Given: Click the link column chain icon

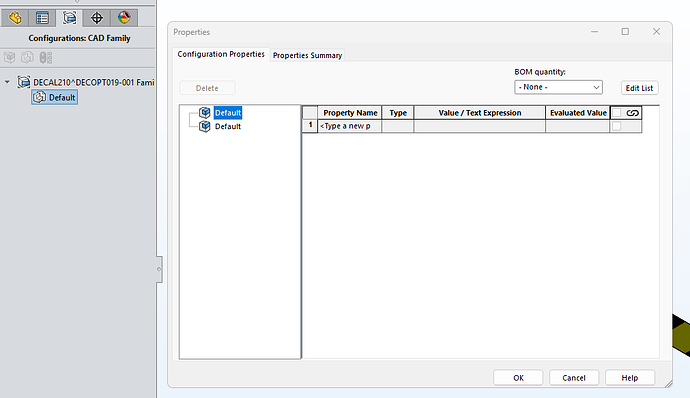Looking at the screenshot, I should click(x=632, y=113).
